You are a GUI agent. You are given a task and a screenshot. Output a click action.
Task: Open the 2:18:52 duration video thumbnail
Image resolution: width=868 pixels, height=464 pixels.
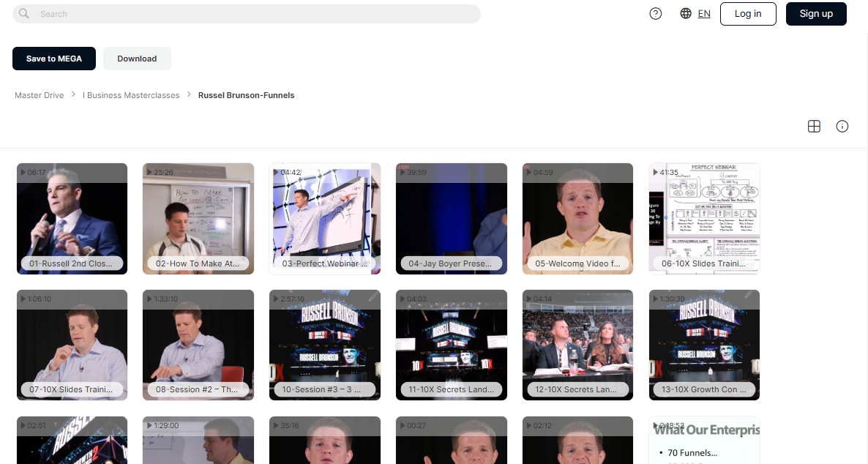704,440
